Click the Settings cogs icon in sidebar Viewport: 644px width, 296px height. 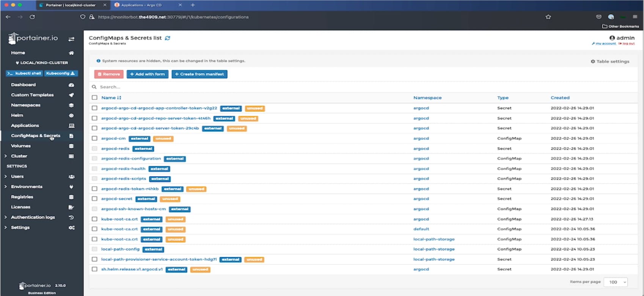coord(71,228)
